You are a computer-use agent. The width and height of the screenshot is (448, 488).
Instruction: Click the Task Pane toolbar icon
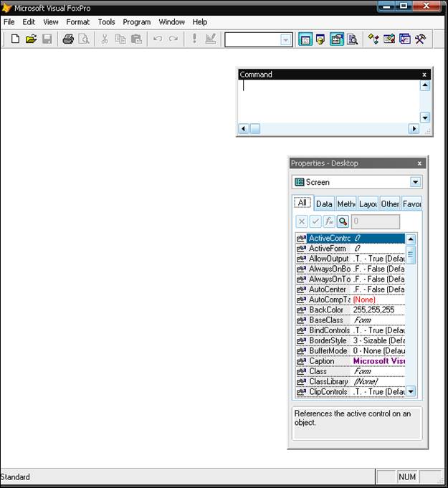coord(405,39)
